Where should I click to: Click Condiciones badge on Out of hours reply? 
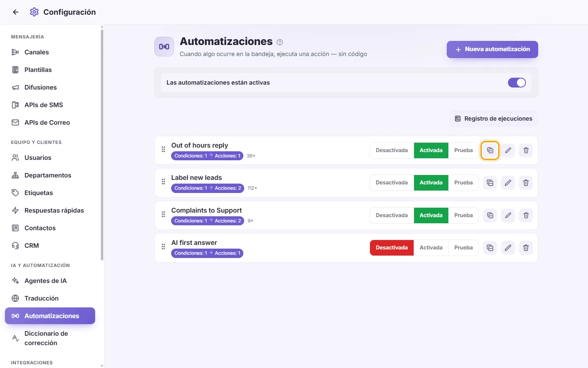(x=207, y=156)
